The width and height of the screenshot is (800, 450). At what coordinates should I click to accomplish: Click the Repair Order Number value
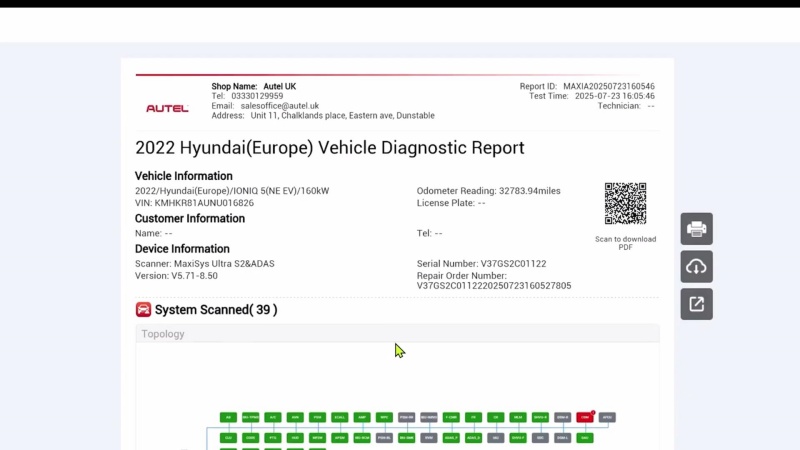tap(493, 286)
